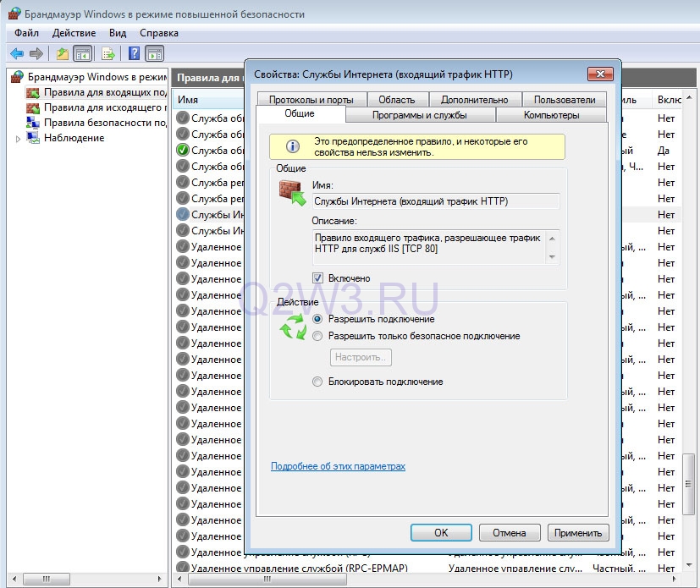Click the firewall brick icon beside Имя
The width and height of the screenshot is (700, 588).
[x=292, y=193]
